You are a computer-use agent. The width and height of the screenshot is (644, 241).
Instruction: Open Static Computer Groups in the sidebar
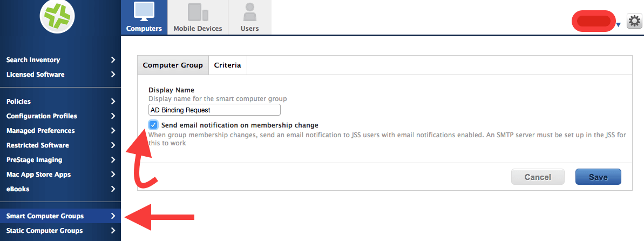(60, 231)
